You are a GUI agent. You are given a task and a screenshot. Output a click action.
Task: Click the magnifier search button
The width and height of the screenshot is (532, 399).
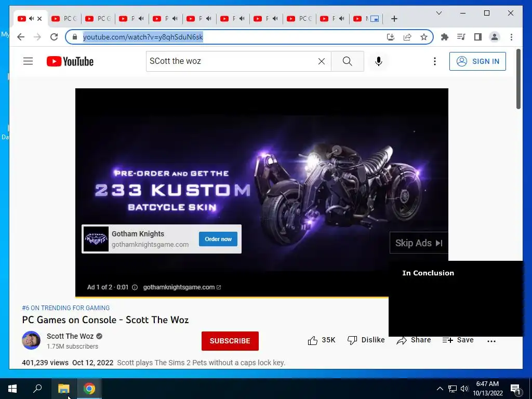click(347, 61)
